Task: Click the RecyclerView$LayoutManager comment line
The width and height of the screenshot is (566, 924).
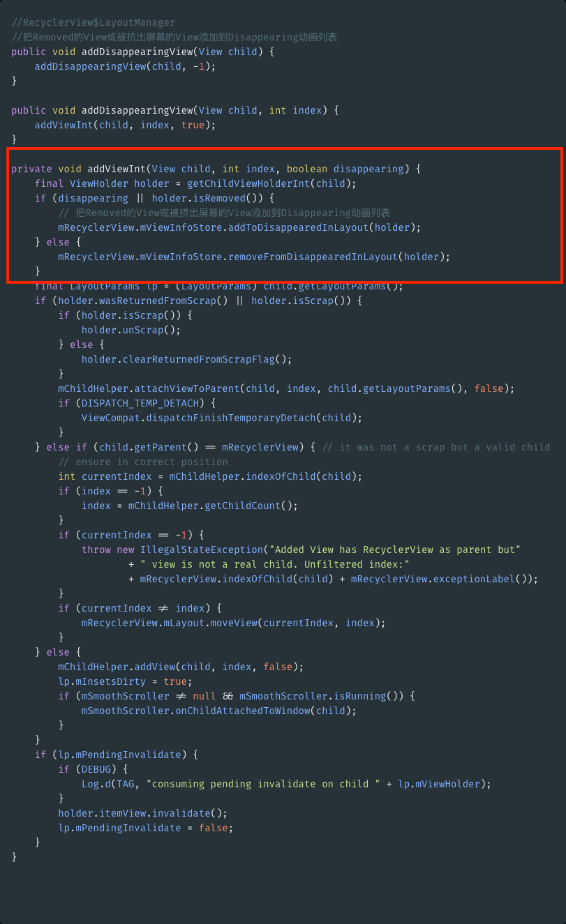Action: point(94,22)
